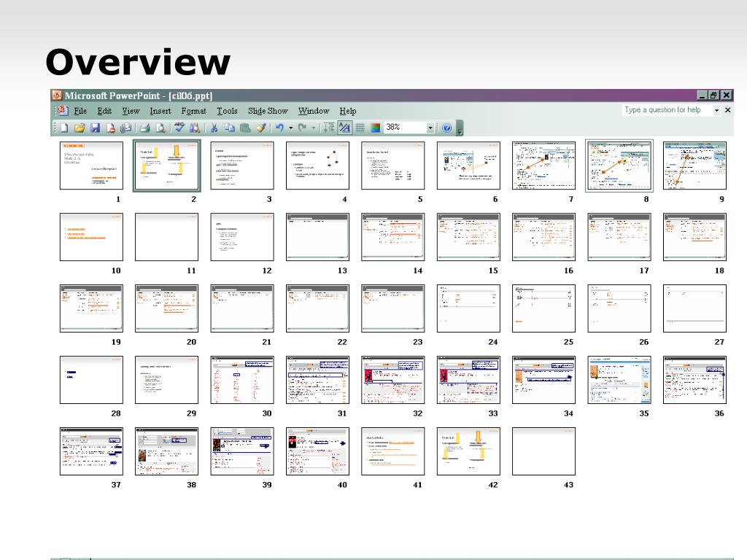Click the 38% zoom input box
The height and width of the screenshot is (560, 747).
coord(405,128)
